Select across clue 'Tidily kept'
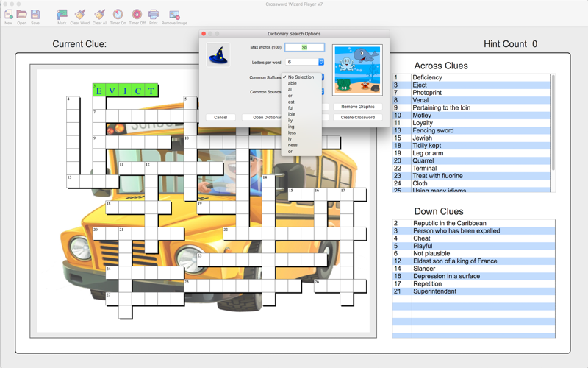588x368 pixels. click(471, 145)
